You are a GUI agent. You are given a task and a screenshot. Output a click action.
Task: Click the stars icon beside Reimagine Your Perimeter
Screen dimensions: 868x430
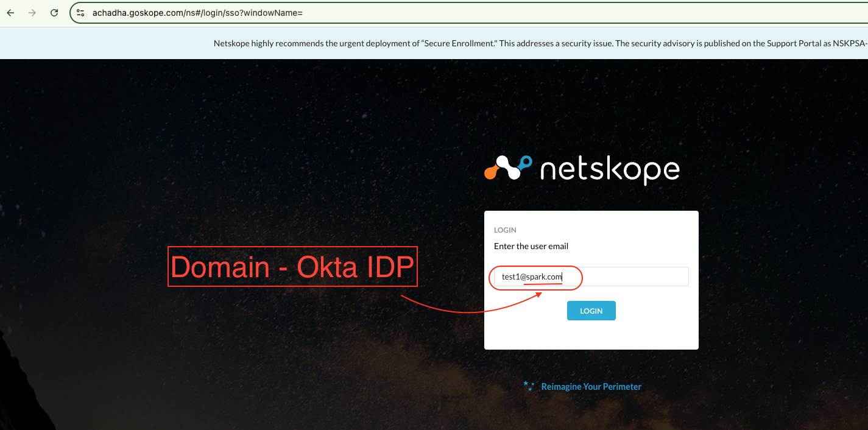(x=529, y=386)
